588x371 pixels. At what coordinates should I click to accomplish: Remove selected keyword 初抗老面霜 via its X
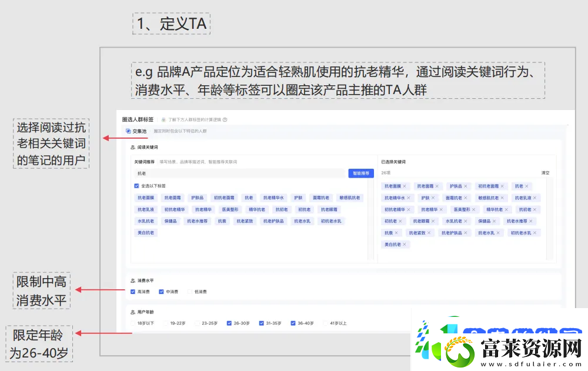[x=502, y=186]
